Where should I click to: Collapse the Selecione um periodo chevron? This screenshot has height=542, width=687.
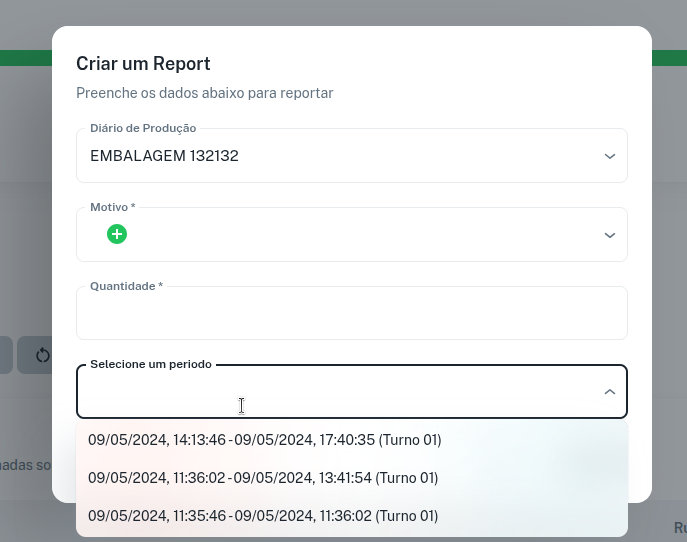coord(609,392)
